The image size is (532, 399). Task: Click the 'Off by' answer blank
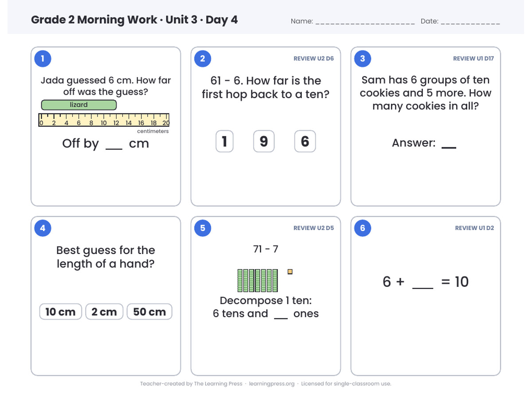coord(114,148)
